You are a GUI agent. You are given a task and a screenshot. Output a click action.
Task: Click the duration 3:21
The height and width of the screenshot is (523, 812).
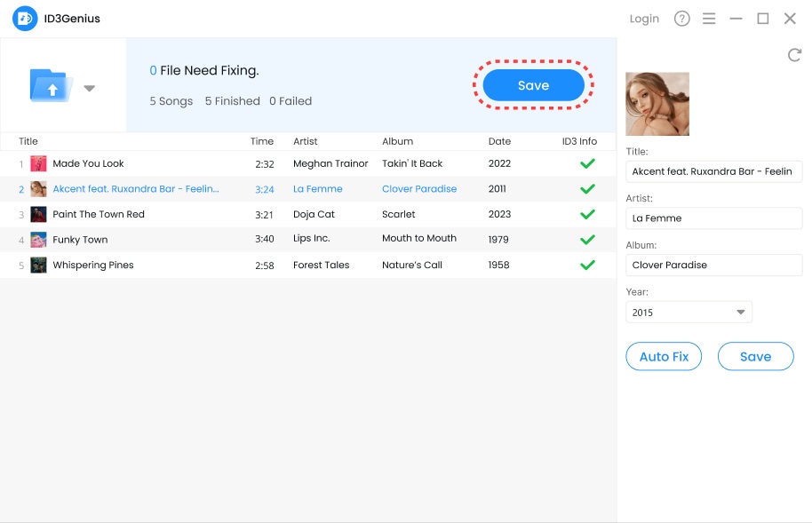(264, 215)
